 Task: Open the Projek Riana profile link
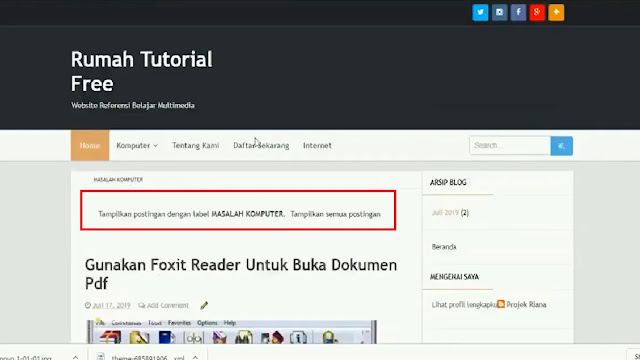point(526,304)
